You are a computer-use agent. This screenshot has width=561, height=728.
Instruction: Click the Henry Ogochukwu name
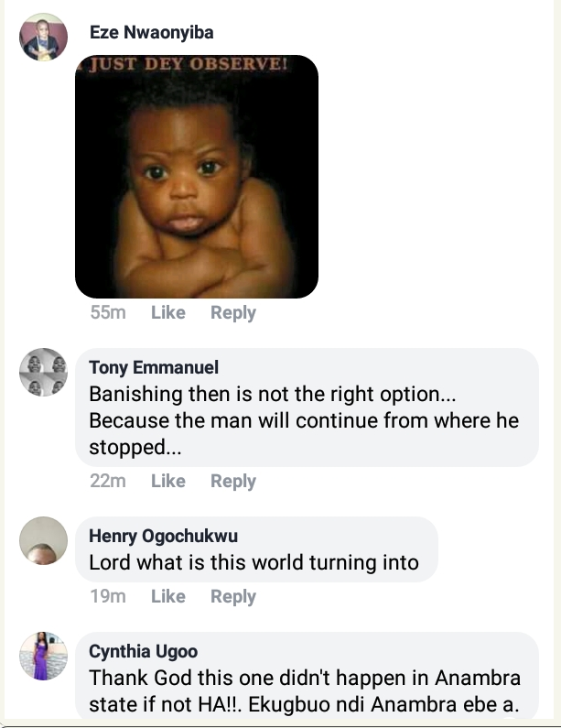point(163,536)
